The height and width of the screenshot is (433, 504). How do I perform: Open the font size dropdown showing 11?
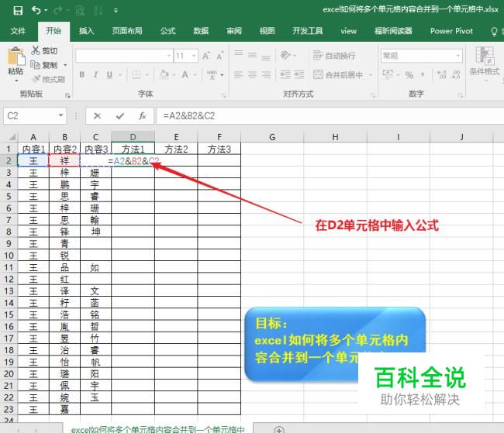(194, 56)
